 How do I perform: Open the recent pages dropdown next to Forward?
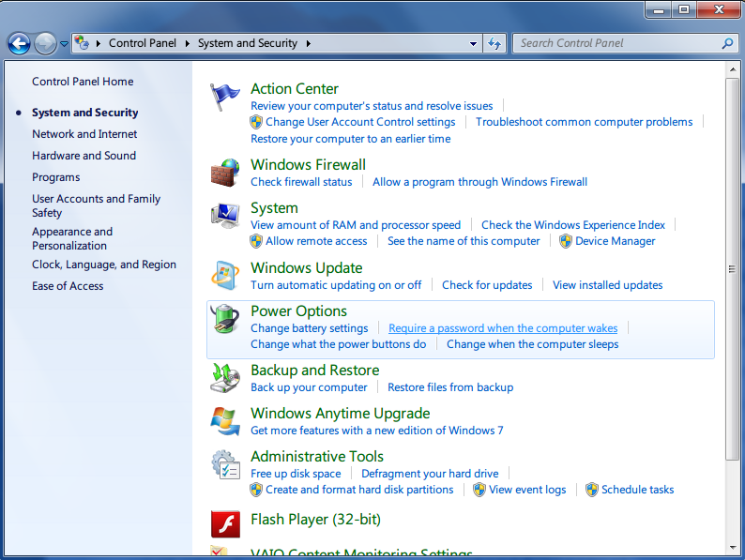(x=65, y=43)
